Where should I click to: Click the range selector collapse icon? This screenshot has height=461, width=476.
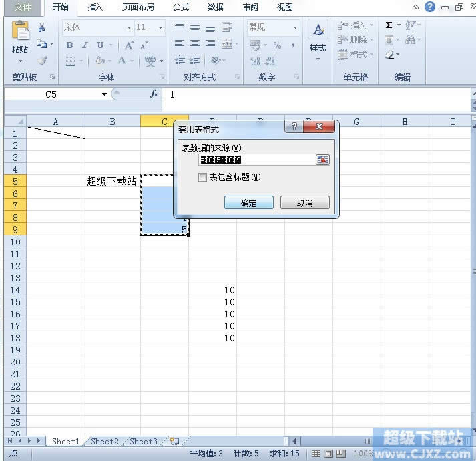click(322, 160)
